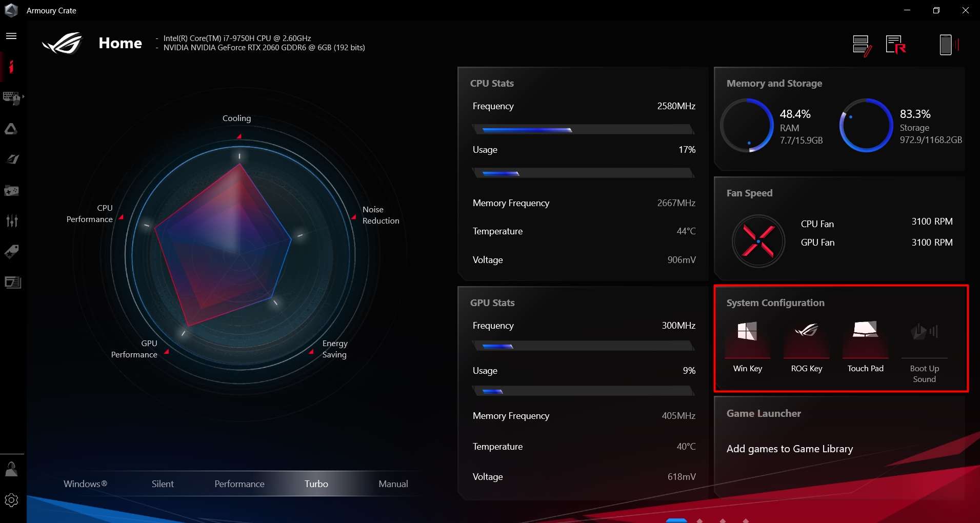Open the hamburger navigation menu

pos(11,36)
